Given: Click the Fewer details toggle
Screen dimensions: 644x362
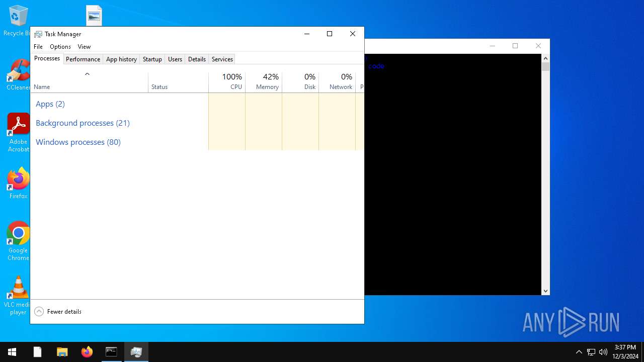Looking at the screenshot, I should click(x=58, y=312).
